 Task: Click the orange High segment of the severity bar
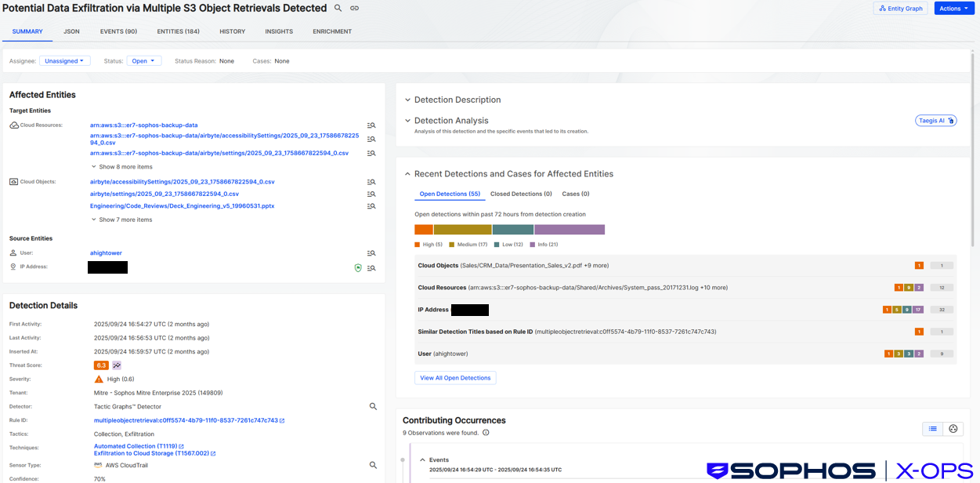[423, 229]
